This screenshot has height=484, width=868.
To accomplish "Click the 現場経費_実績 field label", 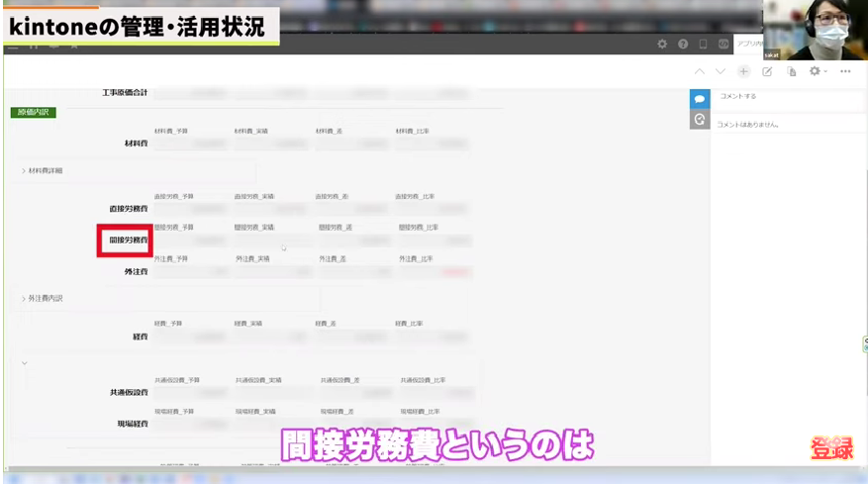I will pos(255,412).
